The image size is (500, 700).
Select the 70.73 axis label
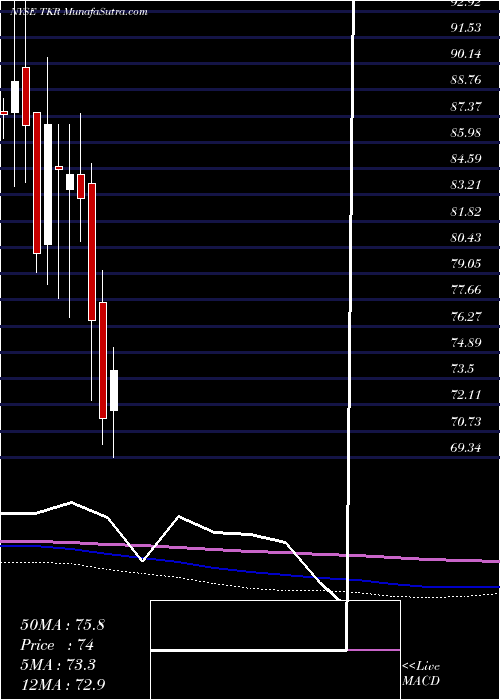coord(466,421)
